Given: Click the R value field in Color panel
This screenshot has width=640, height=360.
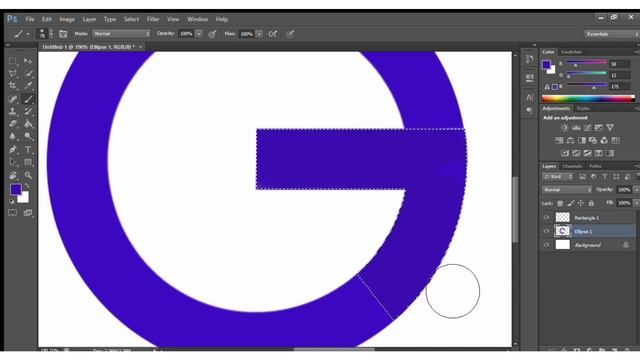Looking at the screenshot, I should coord(620,64).
